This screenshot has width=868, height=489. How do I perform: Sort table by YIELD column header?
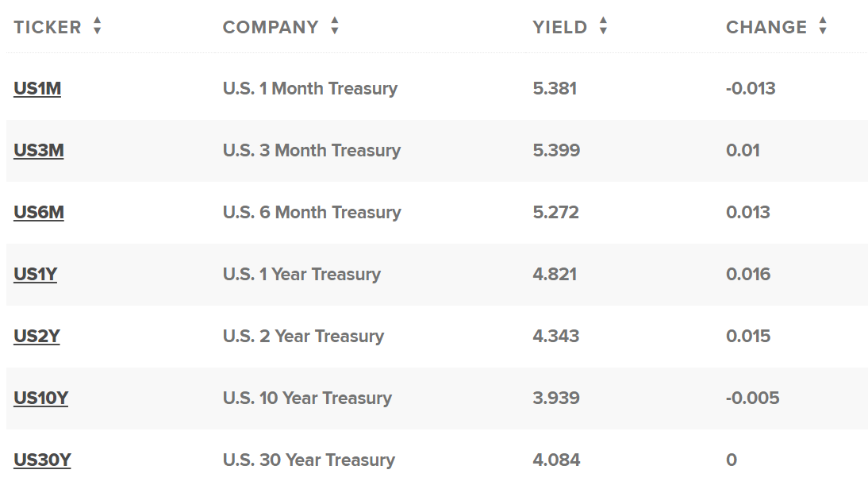(x=559, y=27)
